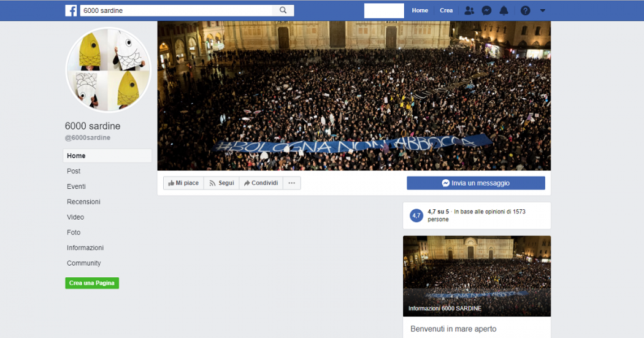644x338 pixels.
Task: Open Informazioni 6000 SARDINE thumbnail
Action: tap(477, 276)
